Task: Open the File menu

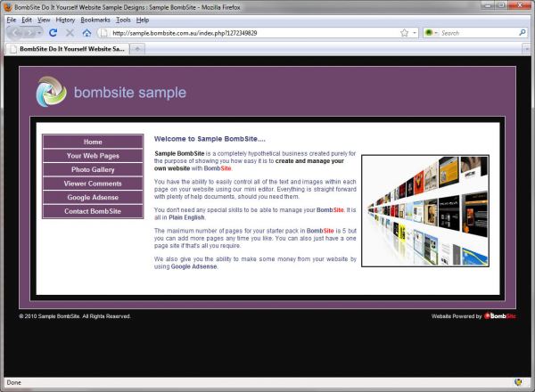Action: click(12, 20)
